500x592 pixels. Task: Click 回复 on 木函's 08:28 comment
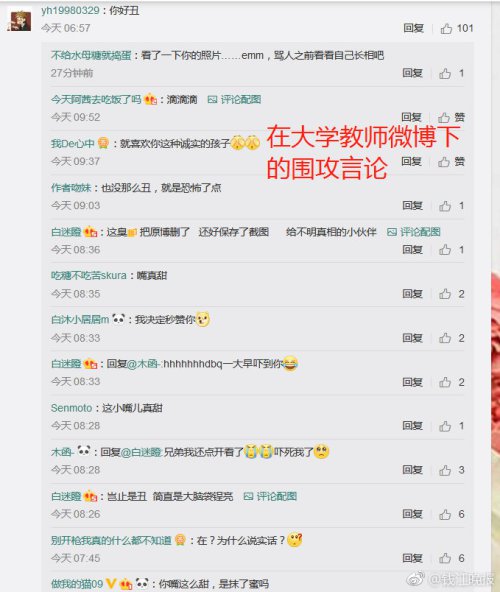click(x=412, y=470)
